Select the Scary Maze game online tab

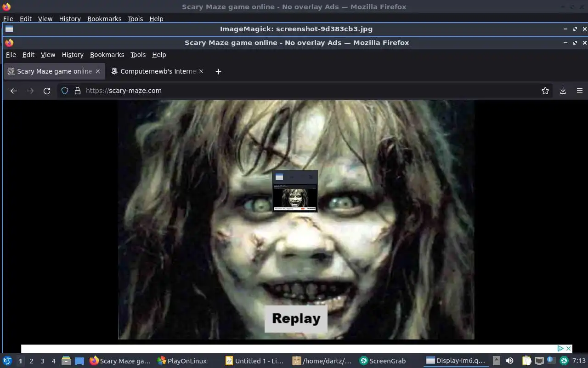(x=54, y=71)
